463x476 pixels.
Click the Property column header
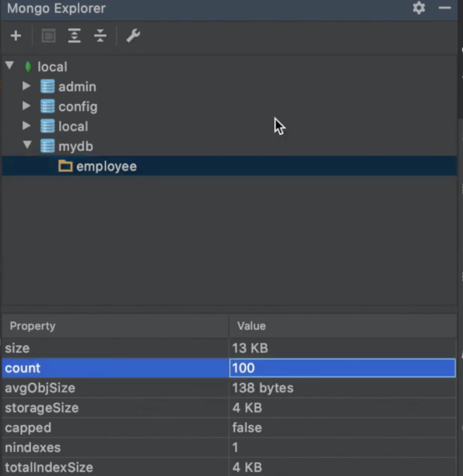(33, 326)
